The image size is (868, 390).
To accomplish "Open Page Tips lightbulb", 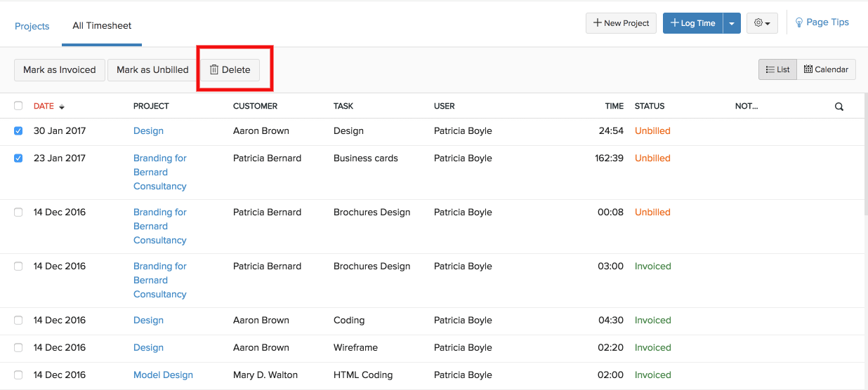I will [821, 22].
